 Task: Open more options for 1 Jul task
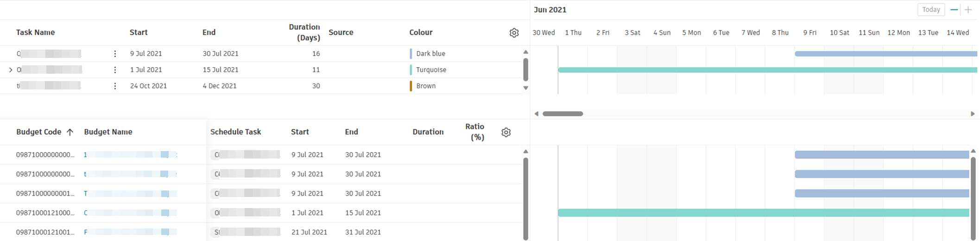tap(115, 70)
